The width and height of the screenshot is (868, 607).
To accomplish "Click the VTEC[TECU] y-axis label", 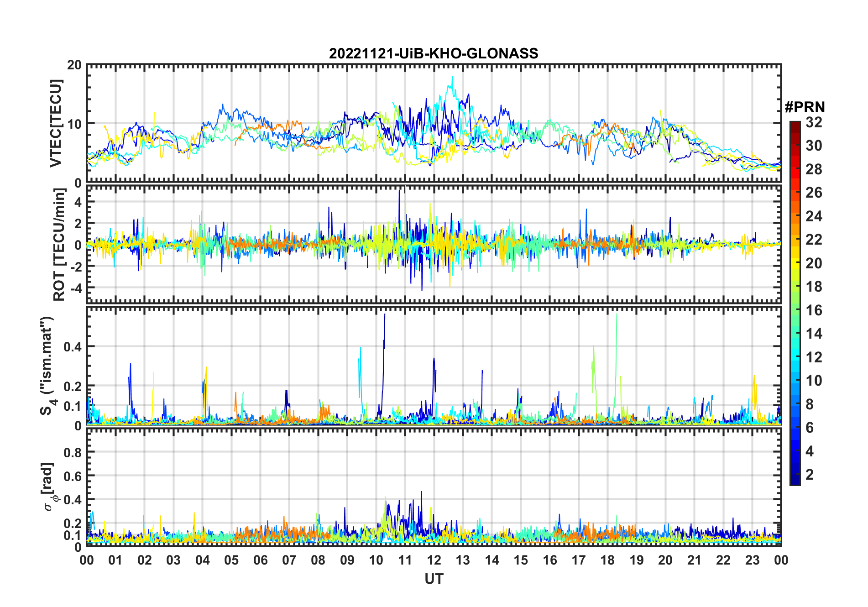I will [x=55, y=124].
